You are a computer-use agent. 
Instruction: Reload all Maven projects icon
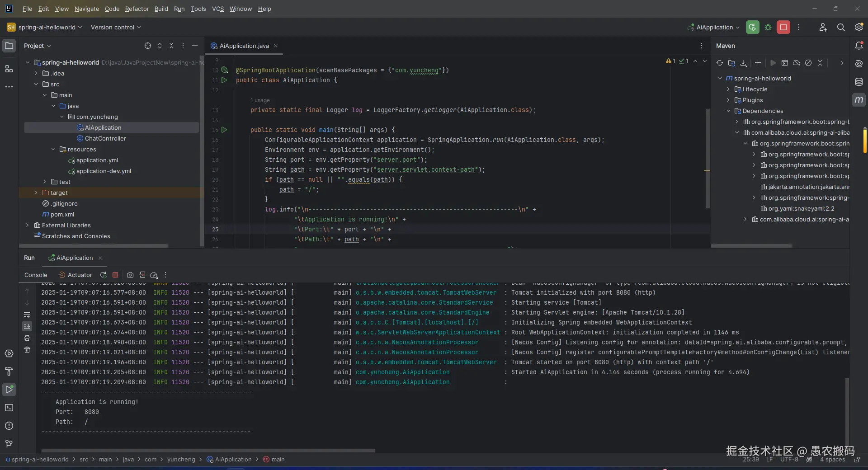click(720, 63)
